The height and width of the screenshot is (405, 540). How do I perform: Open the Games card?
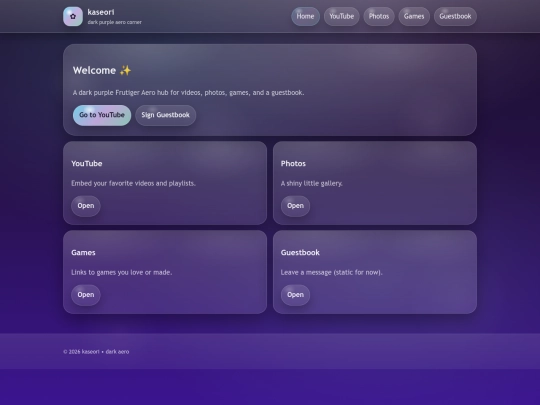tap(86, 295)
